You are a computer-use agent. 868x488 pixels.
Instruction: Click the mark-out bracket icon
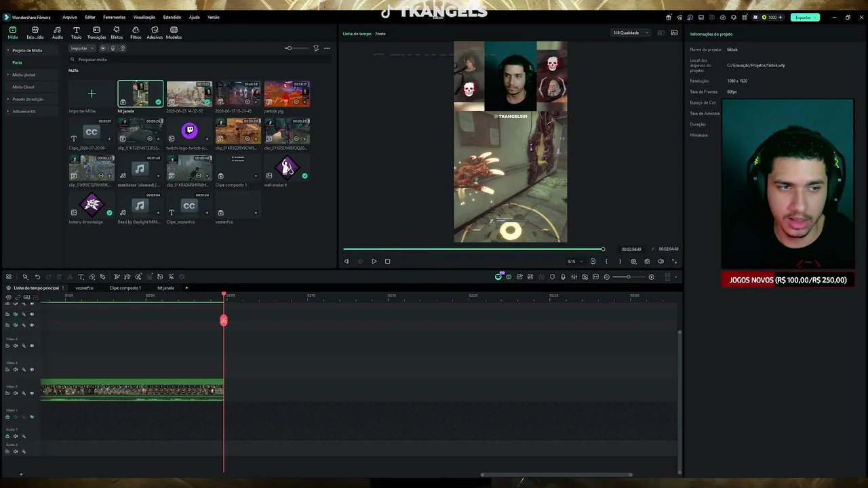620,261
